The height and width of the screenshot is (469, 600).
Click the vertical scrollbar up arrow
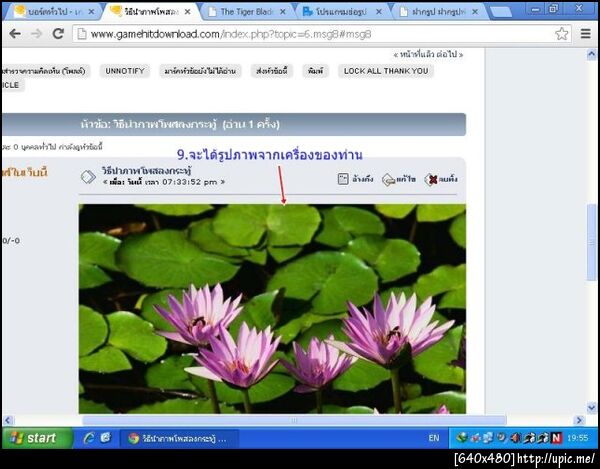click(x=591, y=54)
